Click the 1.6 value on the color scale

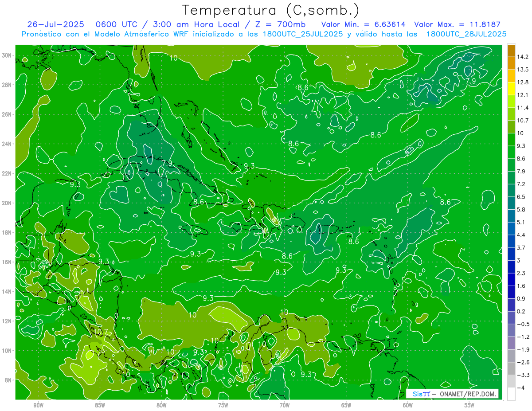(521, 286)
